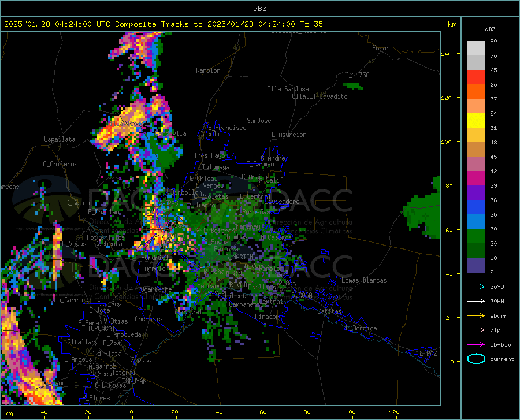Click the Potrerillos place label
Screen dimensions: 520x420
tap(106, 237)
